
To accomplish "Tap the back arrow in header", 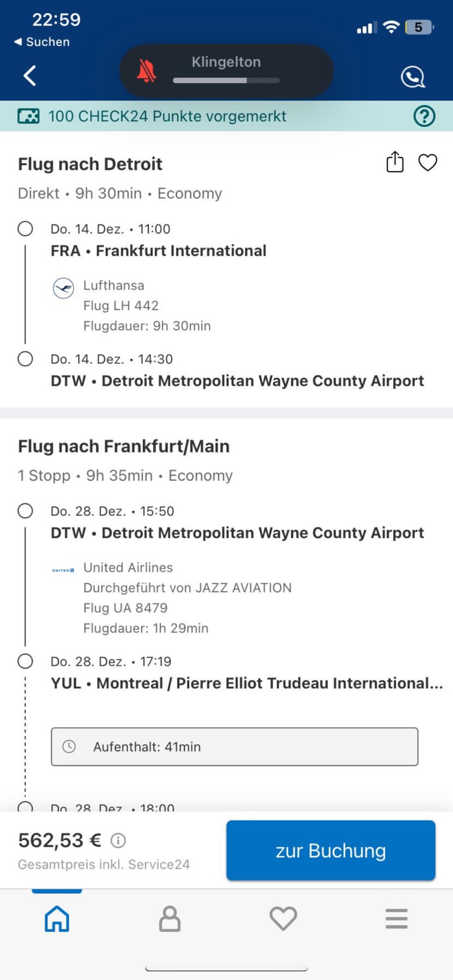I will [x=30, y=76].
